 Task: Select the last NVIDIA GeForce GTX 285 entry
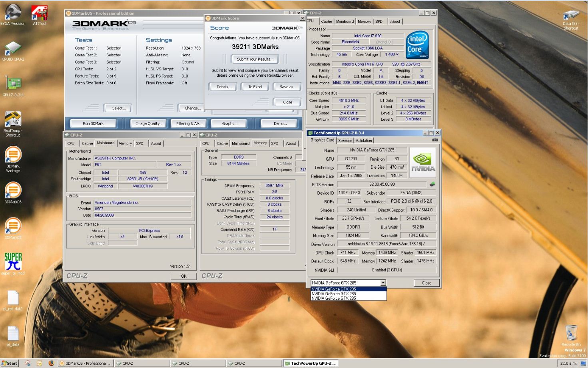349,298
